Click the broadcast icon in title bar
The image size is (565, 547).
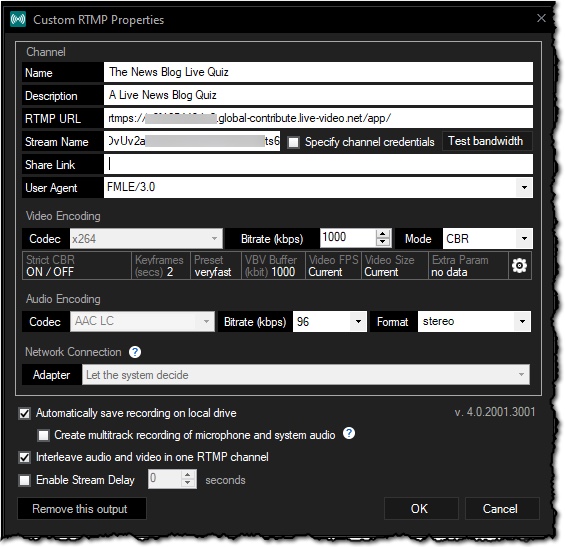pyautogui.click(x=18, y=19)
